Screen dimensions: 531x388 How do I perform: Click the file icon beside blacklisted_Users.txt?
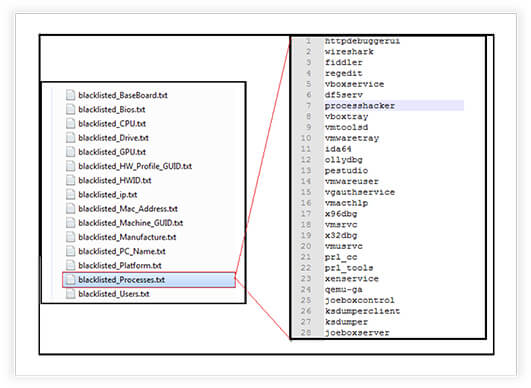click(x=70, y=294)
